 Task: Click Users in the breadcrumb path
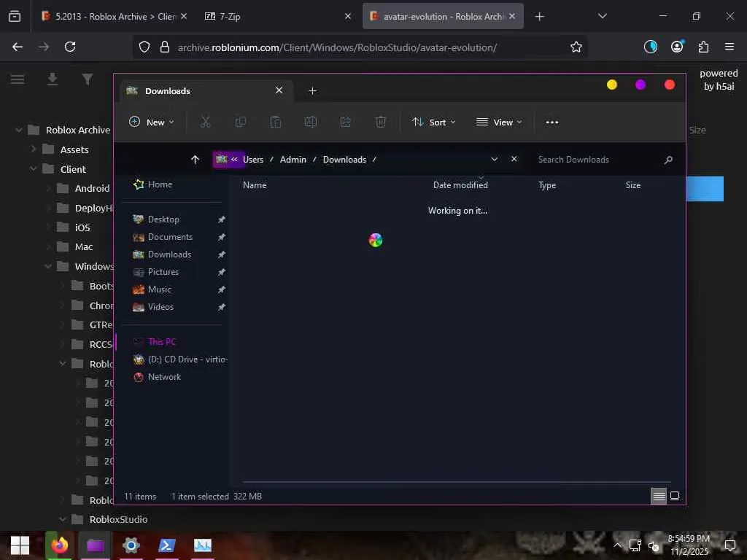[253, 160]
